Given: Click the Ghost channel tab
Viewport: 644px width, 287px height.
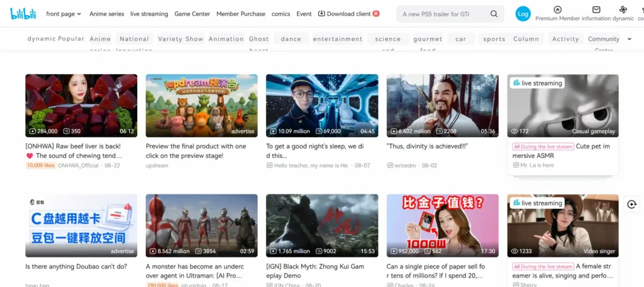Looking at the screenshot, I should pos(259,39).
